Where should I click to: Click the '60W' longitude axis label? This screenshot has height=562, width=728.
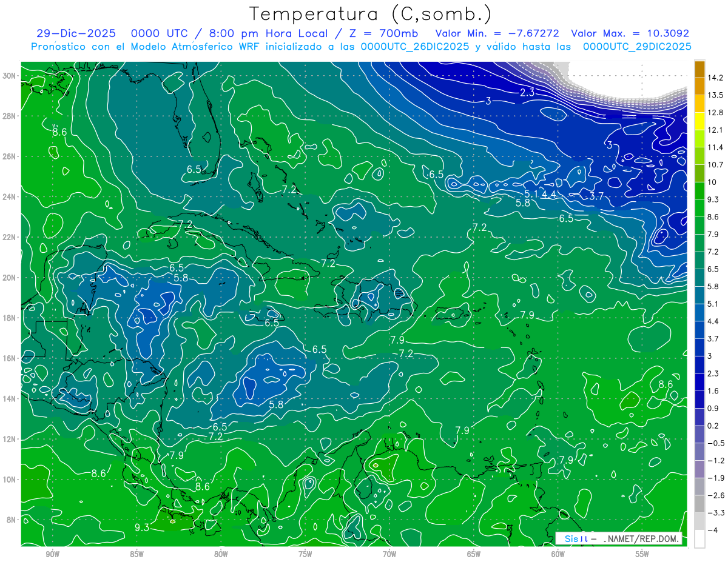coord(558,554)
